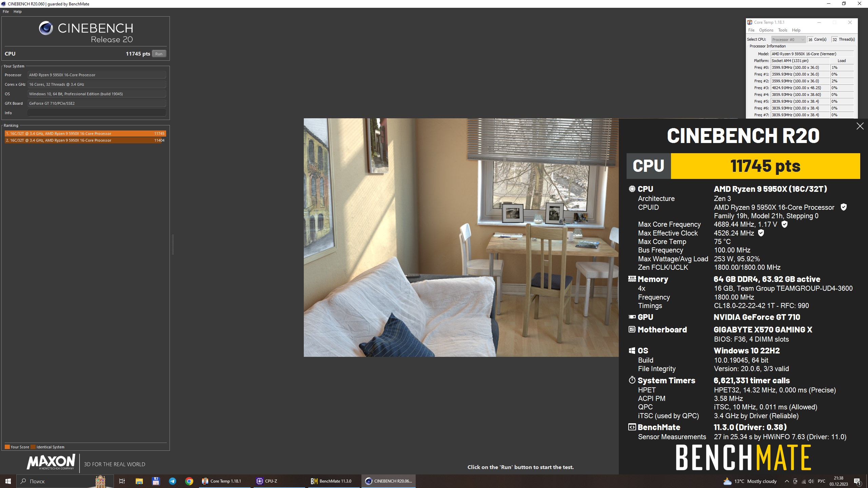Open Task View from the taskbar
The width and height of the screenshot is (868, 488).
[x=122, y=481]
